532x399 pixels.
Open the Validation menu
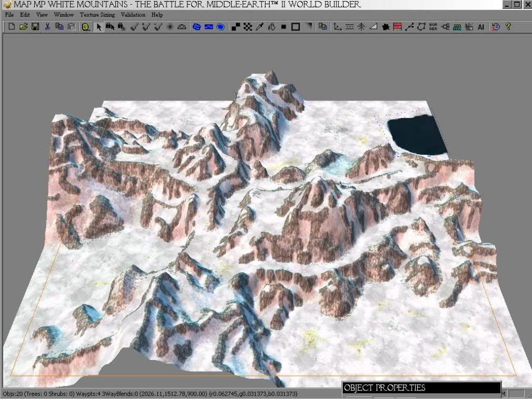click(x=133, y=15)
